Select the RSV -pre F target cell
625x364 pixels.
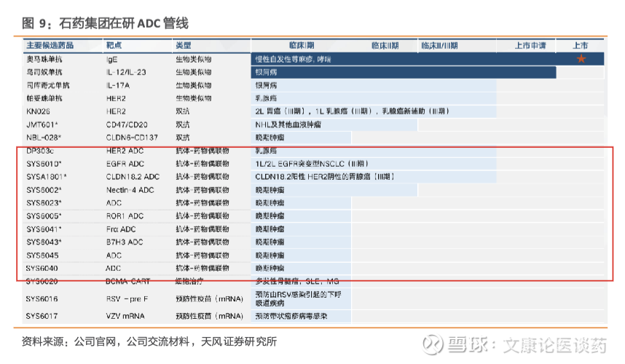pos(127,298)
